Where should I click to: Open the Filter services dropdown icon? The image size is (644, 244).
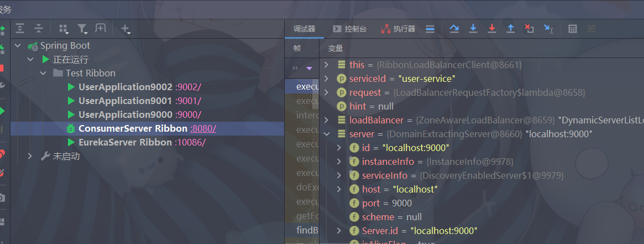(x=82, y=28)
